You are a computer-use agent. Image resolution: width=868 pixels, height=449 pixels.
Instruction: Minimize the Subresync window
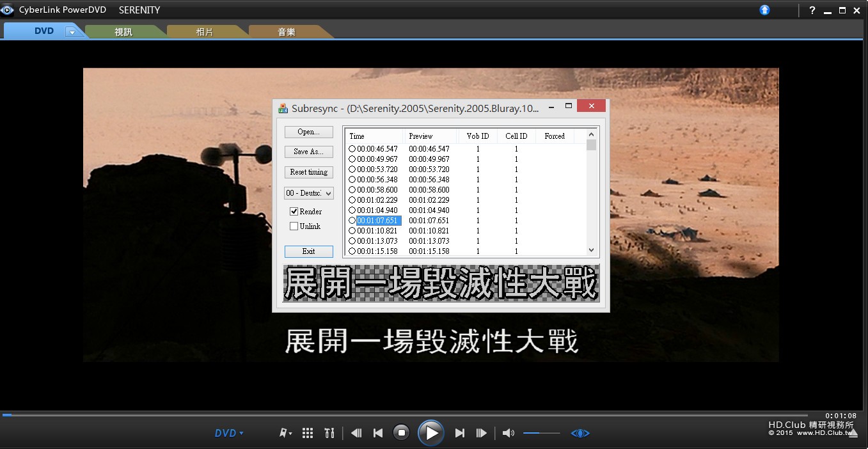click(551, 107)
